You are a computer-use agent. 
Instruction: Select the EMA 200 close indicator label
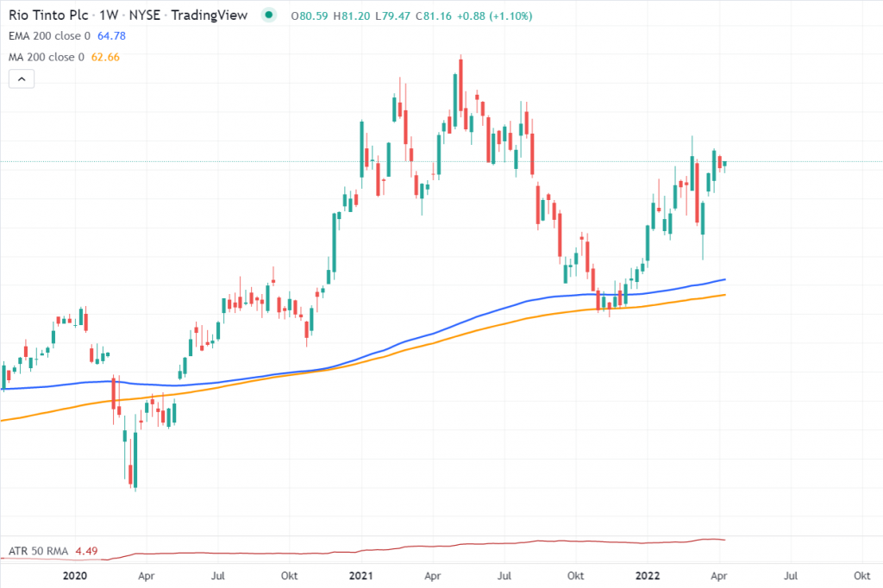pos(48,36)
